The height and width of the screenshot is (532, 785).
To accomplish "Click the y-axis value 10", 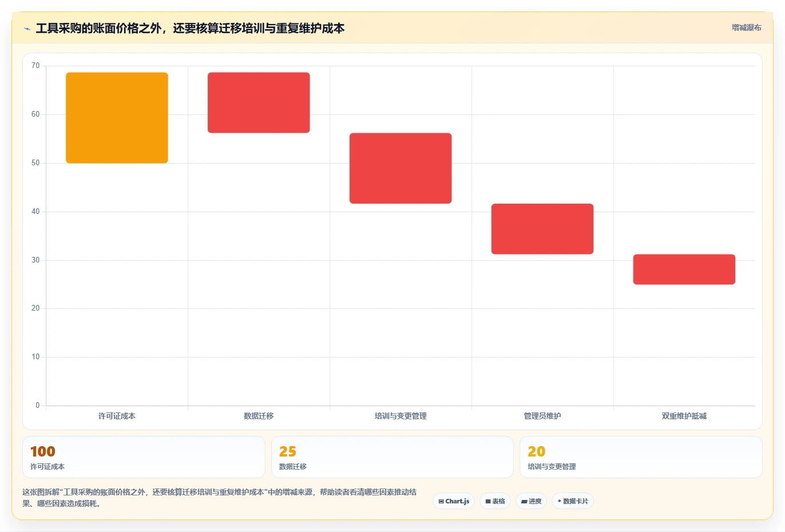I will coord(35,357).
